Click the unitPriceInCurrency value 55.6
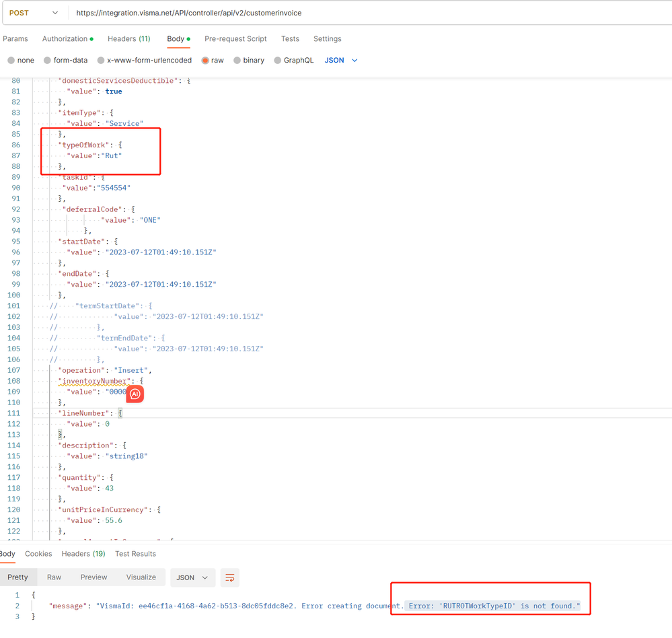This screenshot has height=638, width=672. 114,520
